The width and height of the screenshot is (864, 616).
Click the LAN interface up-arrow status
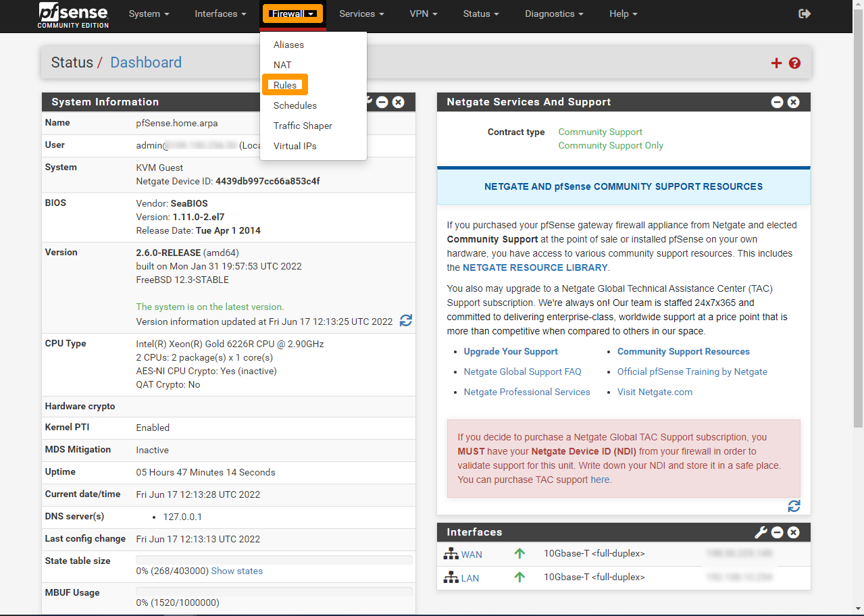(519, 576)
